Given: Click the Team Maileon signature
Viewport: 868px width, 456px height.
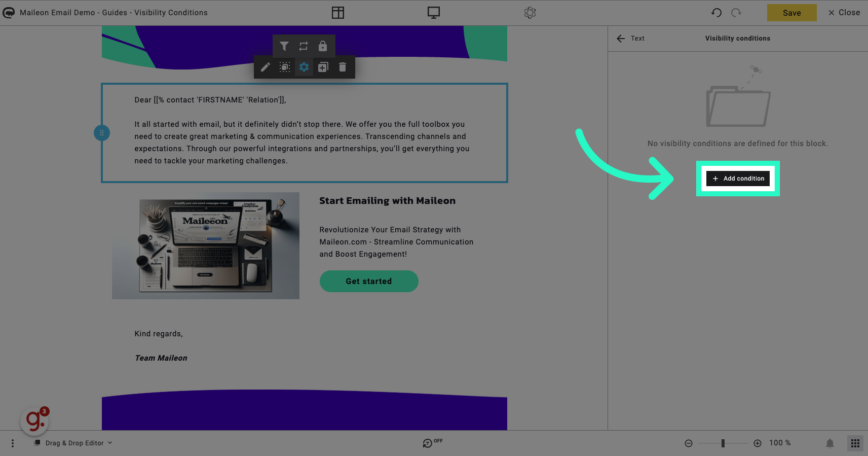Looking at the screenshot, I should (x=161, y=358).
